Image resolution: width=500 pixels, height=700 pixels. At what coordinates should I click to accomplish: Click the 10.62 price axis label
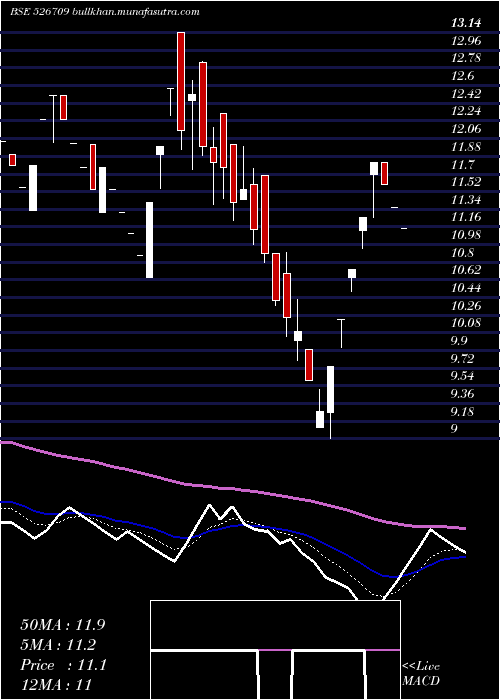(x=466, y=271)
